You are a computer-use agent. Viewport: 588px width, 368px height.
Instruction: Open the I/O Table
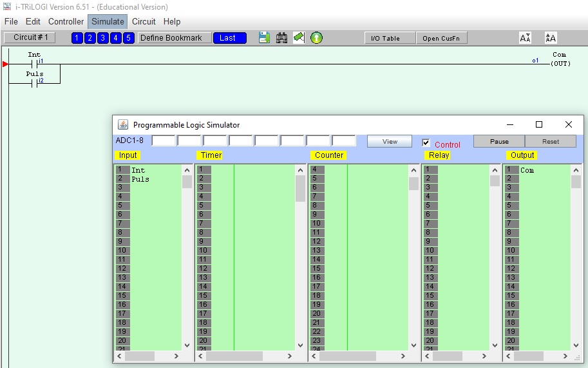pyautogui.click(x=385, y=38)
